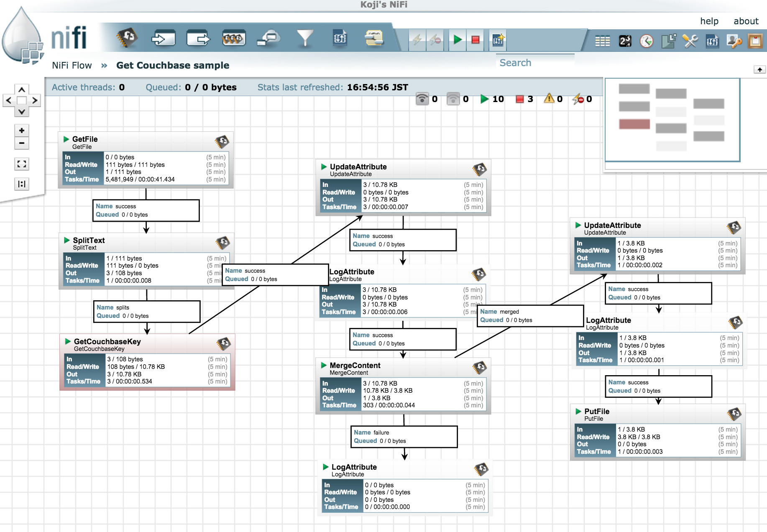Select the Input Port toolbar icon

pos(163,39)
